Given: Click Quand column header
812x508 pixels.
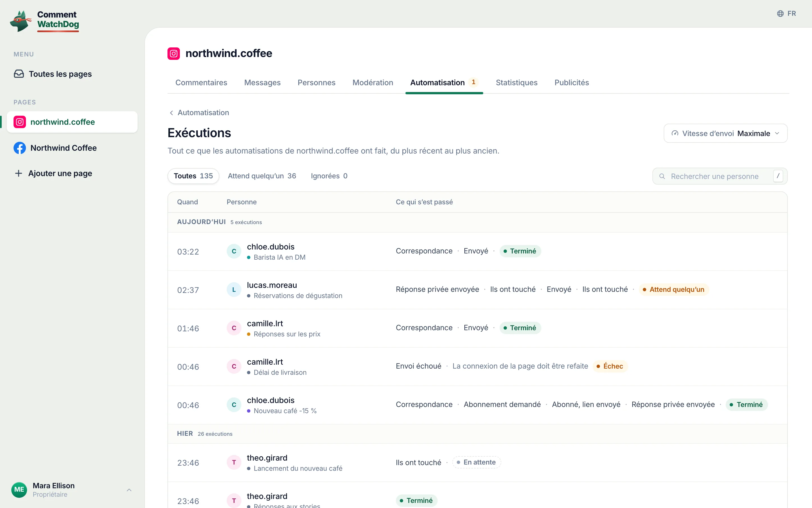Looking at the screenshot, I should click(187, 202).
